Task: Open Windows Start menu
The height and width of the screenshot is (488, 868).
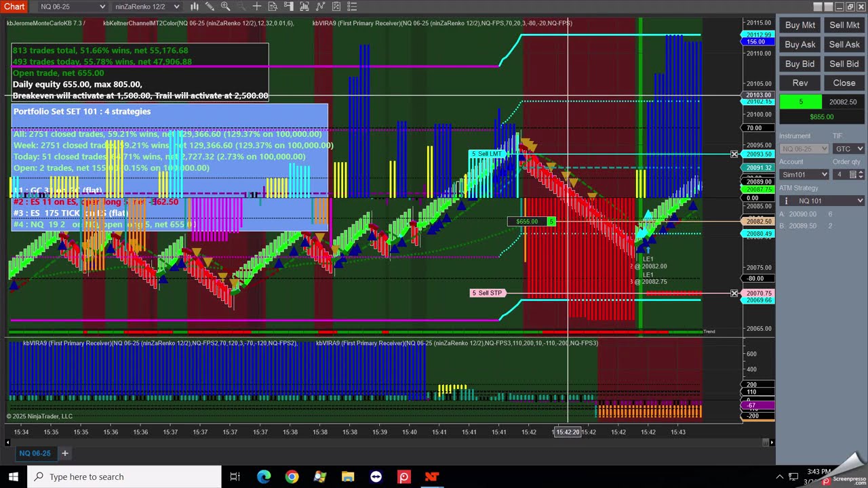Action: point(14,476)
